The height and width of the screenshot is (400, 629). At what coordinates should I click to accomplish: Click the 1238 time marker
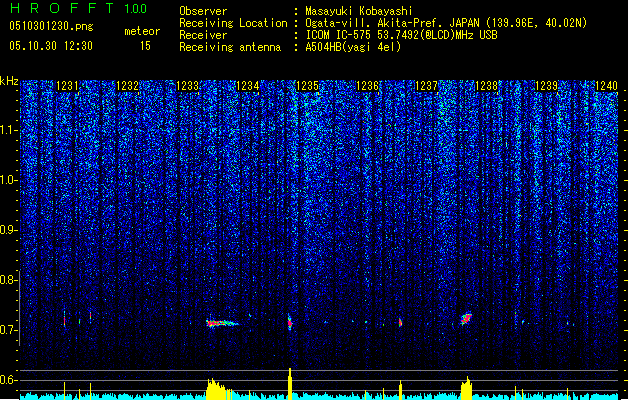487,86
